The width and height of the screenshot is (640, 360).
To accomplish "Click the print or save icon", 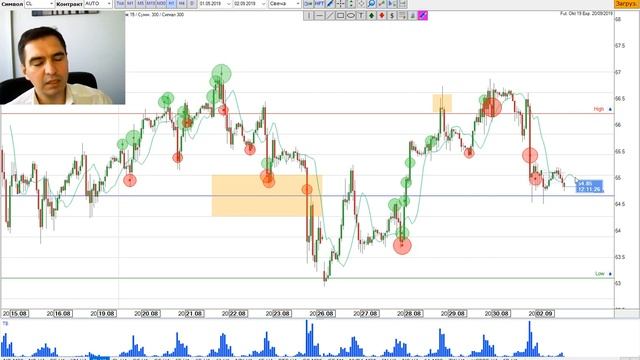I will pos(402,4).
